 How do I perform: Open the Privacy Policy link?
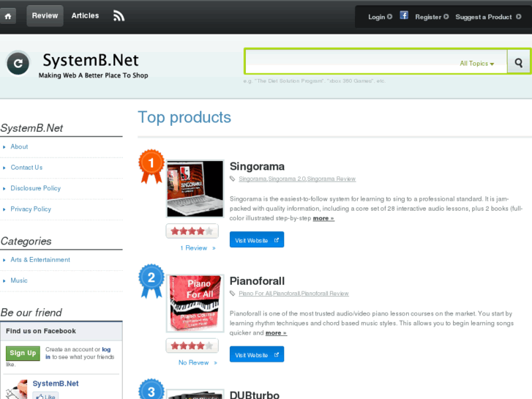31,209
